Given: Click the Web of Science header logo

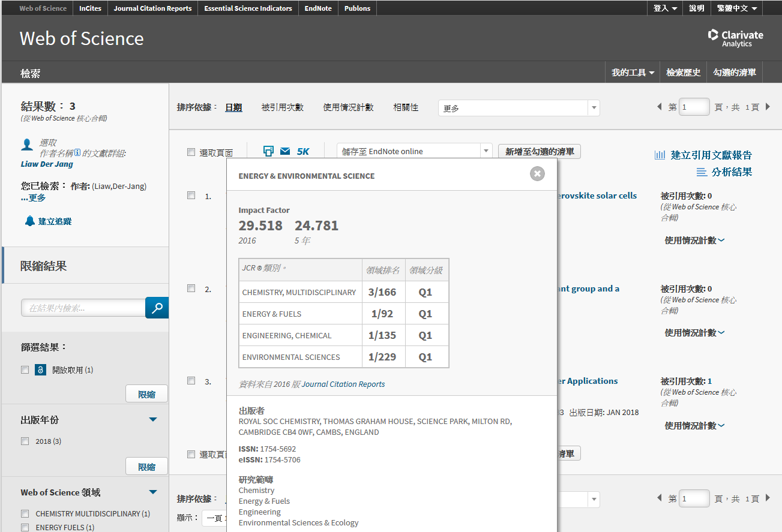Looking at the screenshot, I should 82,38.
